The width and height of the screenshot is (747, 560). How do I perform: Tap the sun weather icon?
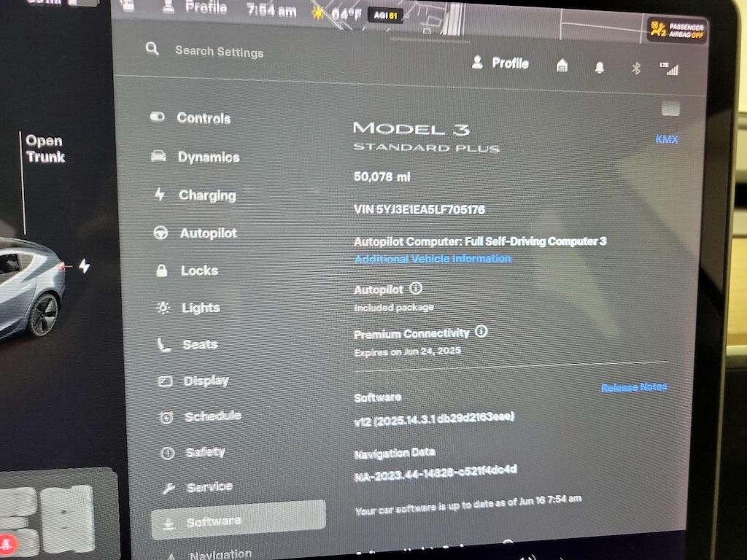[x=317, y=13]
